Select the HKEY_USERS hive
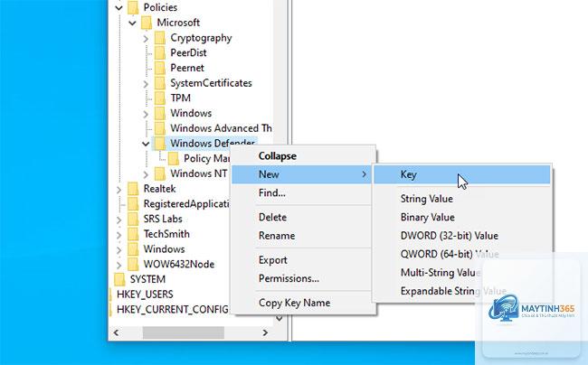This screenshot has width=588, height=365. point(145,295)
